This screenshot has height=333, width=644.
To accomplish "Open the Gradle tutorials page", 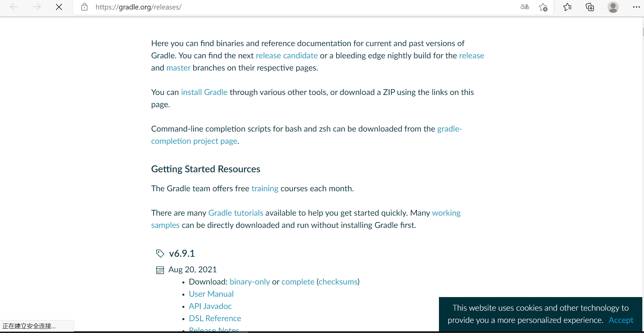I will (x=236, y=213).
